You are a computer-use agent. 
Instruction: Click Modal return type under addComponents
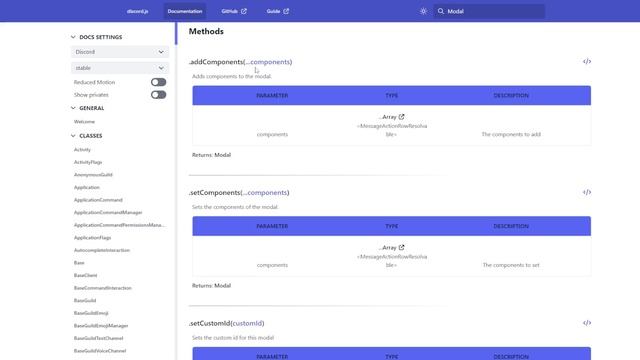pyautogui.click(x=222, y=155)
